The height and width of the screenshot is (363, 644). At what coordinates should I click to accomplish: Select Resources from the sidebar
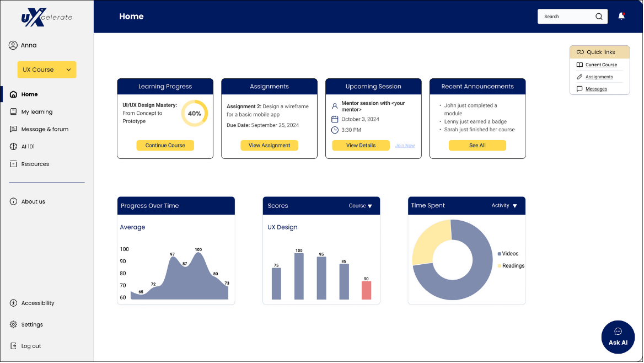(34, 163)
